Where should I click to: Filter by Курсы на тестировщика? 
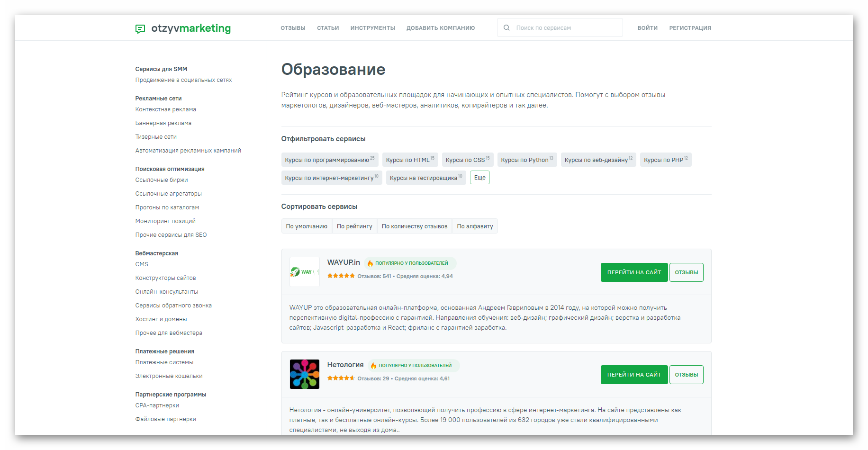[426, 178]
